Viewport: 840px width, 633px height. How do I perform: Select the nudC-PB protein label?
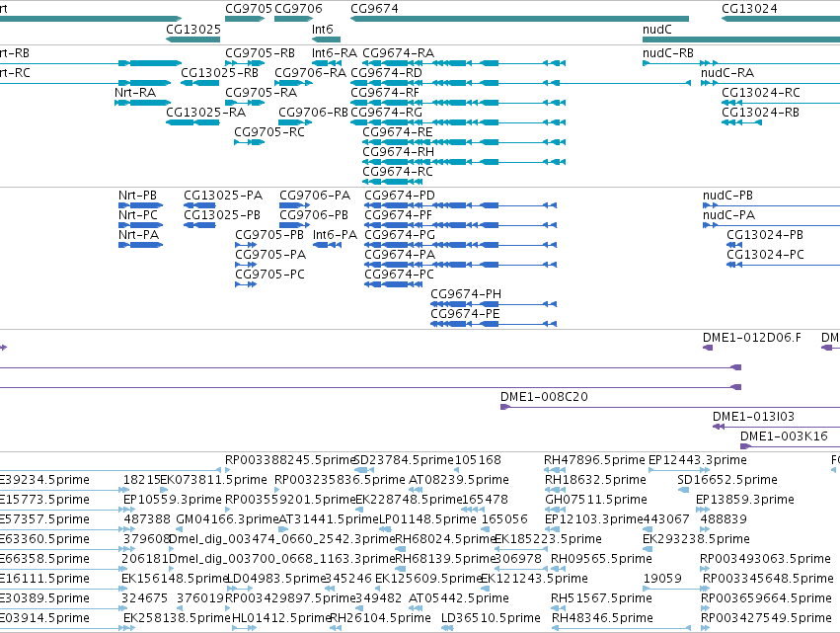click(x=728, y=196)
